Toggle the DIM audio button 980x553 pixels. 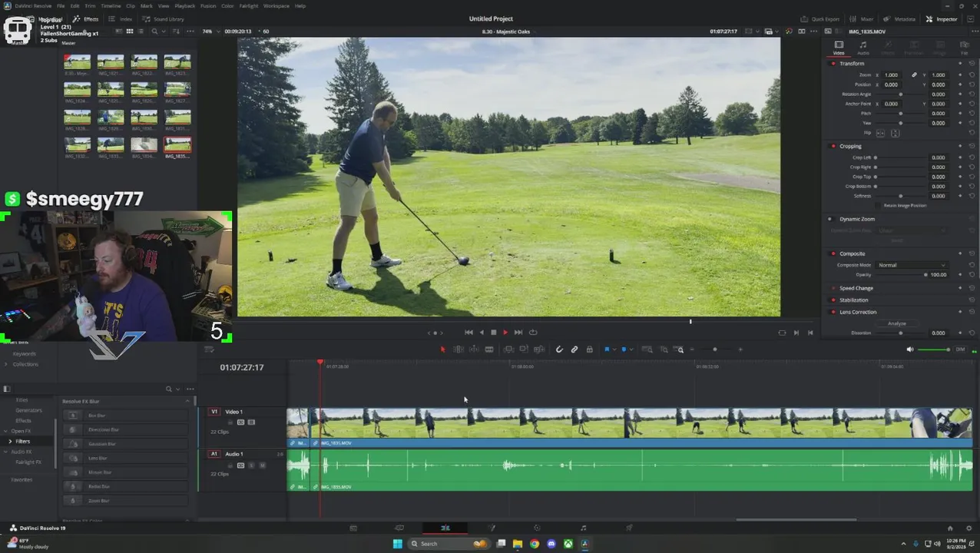pyautogui.click(x=960, y=349)
